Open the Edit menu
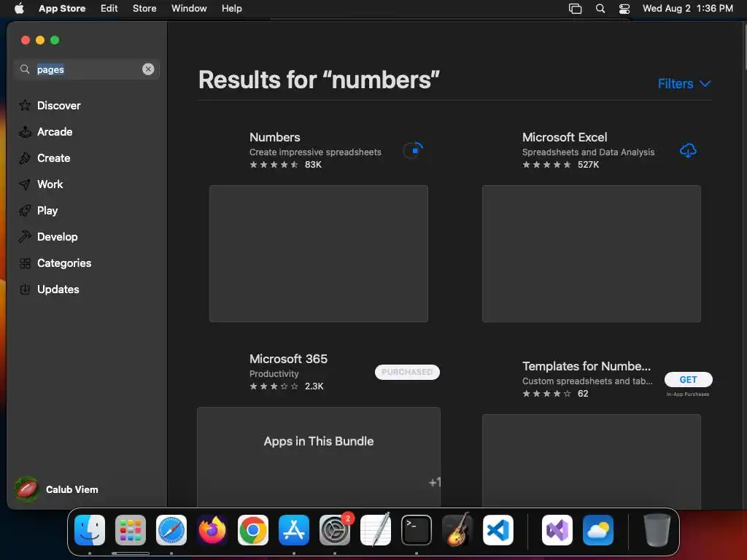The width and height of the screenshot is (747, 560). pyautogui.click(x=109, y=9)
